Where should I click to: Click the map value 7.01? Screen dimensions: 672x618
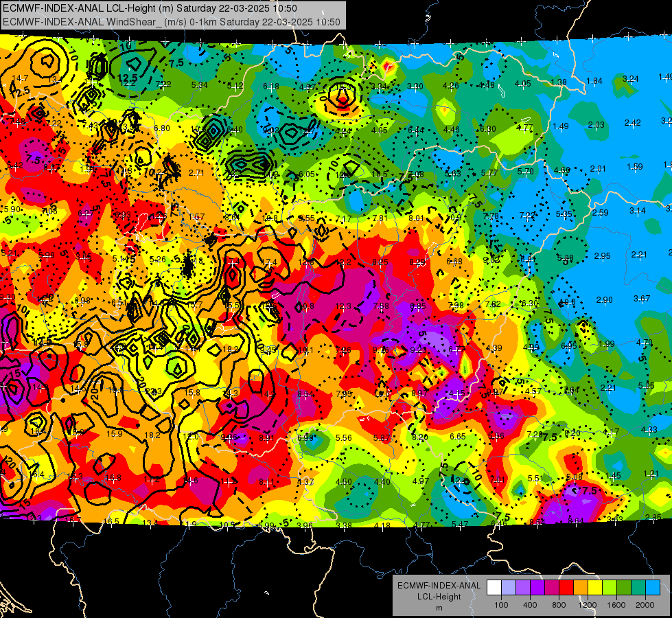click(497, 479)
